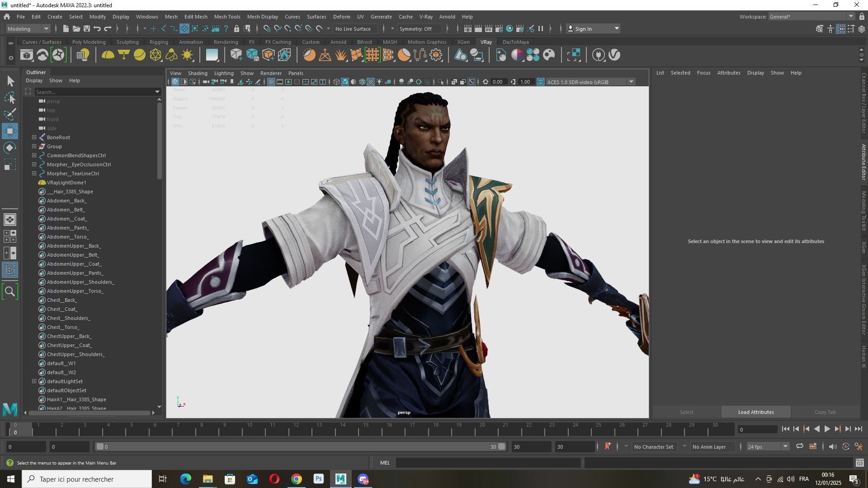Click the time slider at frame 15
Image resolution: width=868 pixels, height=488 pixels.
click(365, 429)
